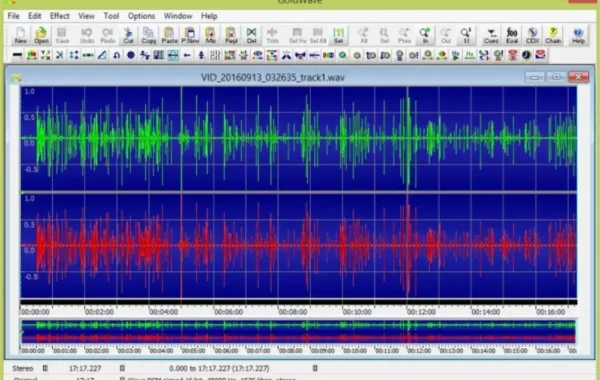Screen dimensions: 600x380
Task: Click the Trim toolbar icon
Action: (x=272, y=36)
